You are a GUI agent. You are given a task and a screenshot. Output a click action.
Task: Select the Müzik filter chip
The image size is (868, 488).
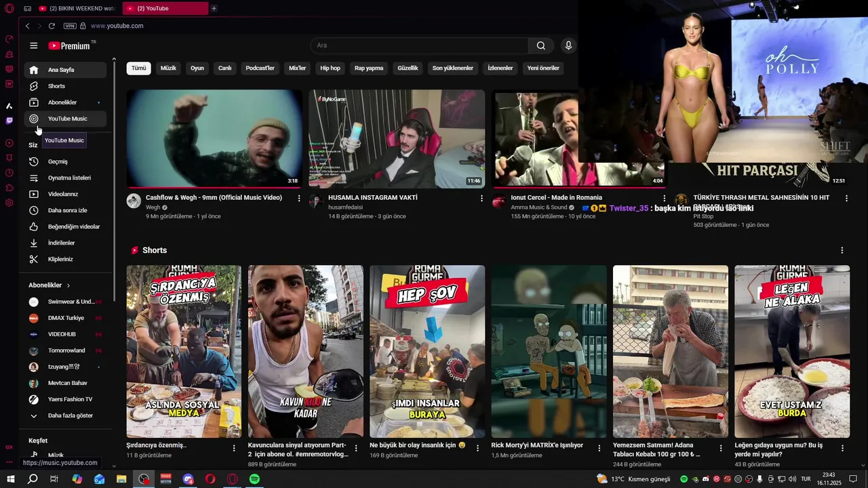[x=168, y=68]
